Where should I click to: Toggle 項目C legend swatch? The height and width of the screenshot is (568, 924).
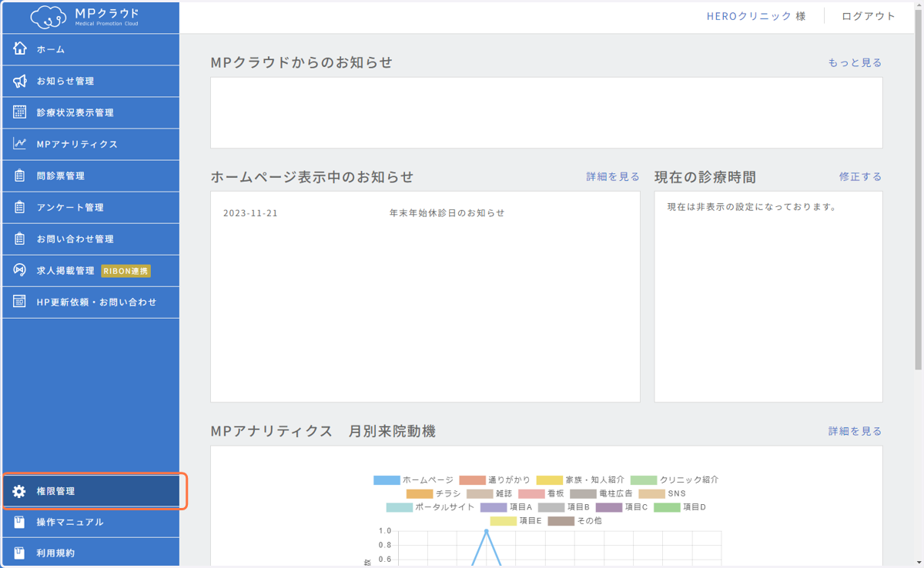(609, 508)
